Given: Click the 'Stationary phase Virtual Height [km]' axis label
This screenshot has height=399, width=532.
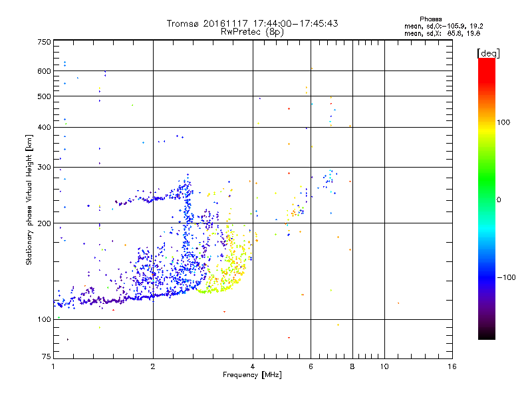Looking at the screenshot, I should 29,200.
